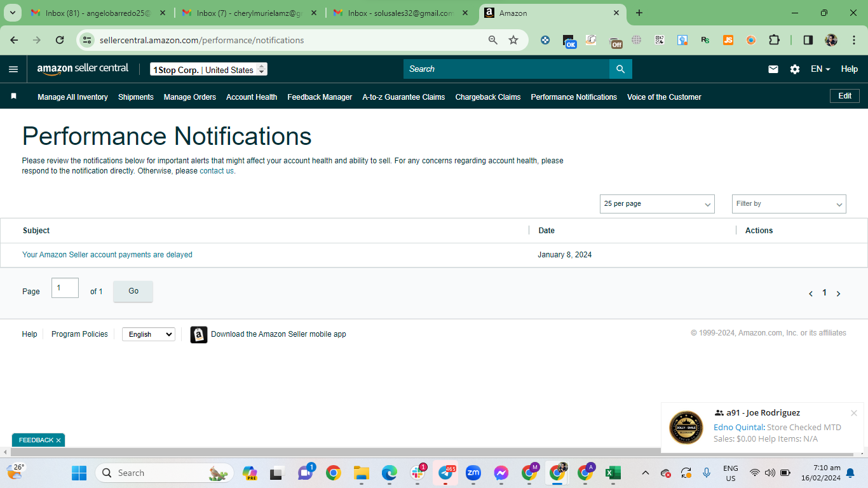
Task: Open the EN language dropdown
Action: 820,69
